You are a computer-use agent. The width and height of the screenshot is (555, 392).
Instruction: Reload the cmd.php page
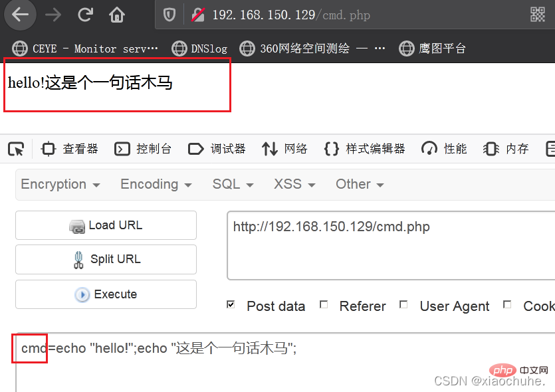85,15
